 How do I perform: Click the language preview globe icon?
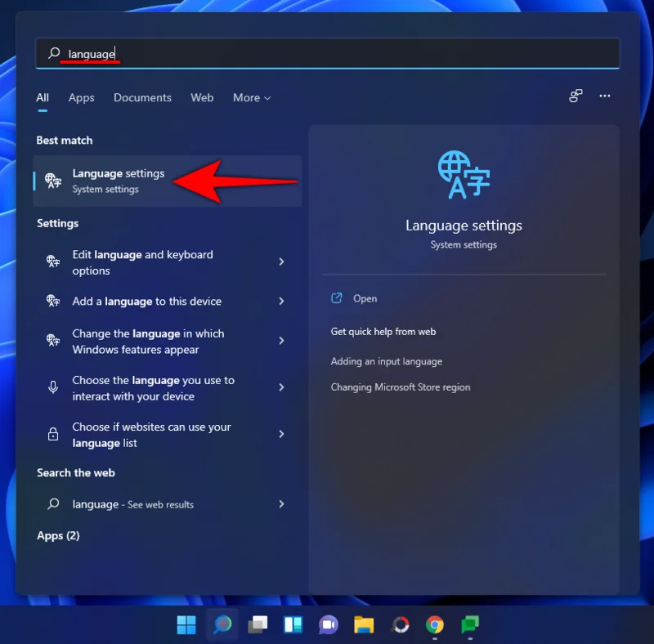tap(464, 173)
